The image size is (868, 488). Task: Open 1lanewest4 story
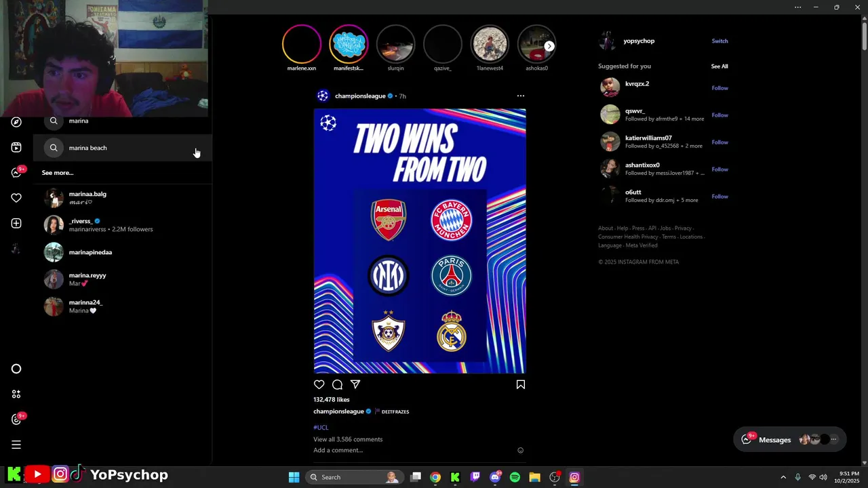point(490,44)
